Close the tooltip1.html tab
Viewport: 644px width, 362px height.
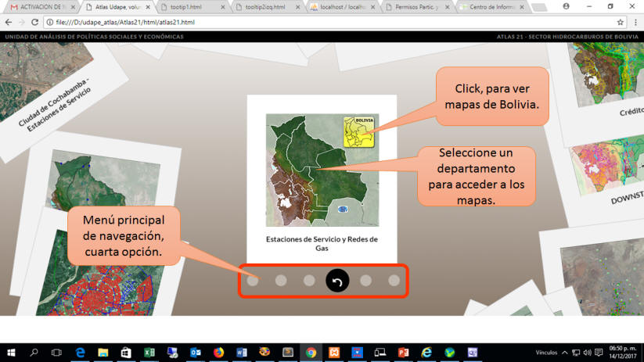tap(222, 7)
